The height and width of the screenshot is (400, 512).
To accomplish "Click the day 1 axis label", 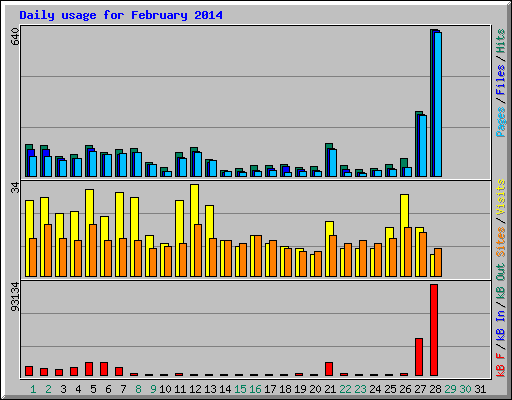I will tap(33, 389).
